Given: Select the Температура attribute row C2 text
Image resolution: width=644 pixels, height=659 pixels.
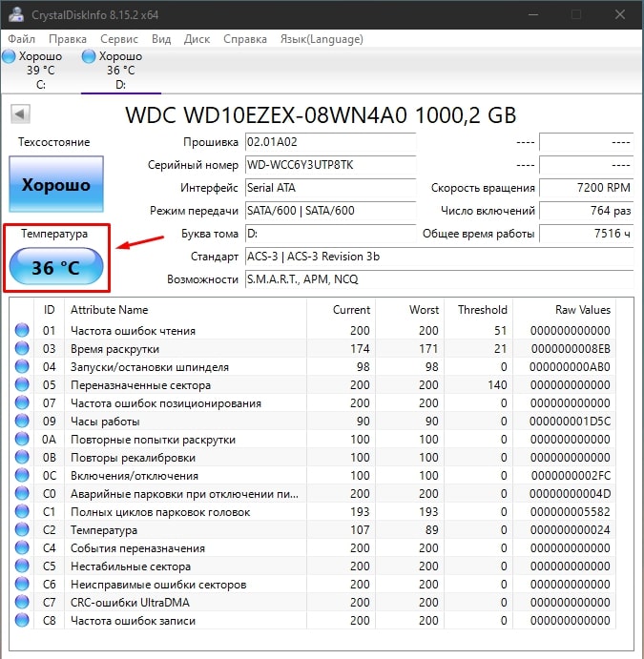Looking at the screenshot, I should pos(104,530).
